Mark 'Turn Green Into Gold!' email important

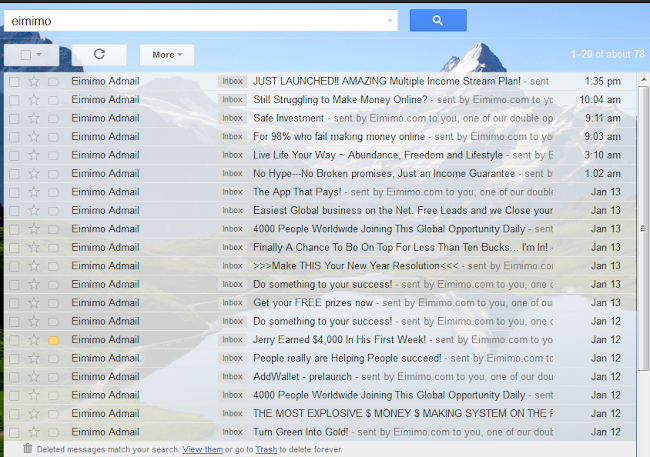[x=53, y=432]
